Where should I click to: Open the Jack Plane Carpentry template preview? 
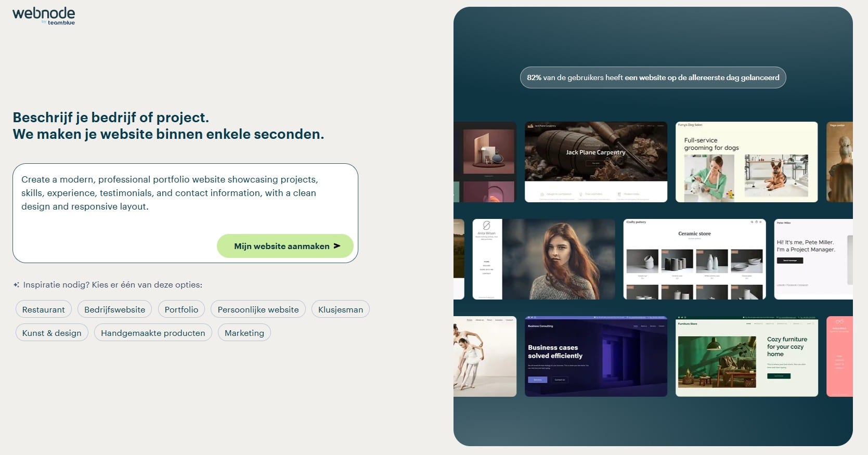[596, 162]
